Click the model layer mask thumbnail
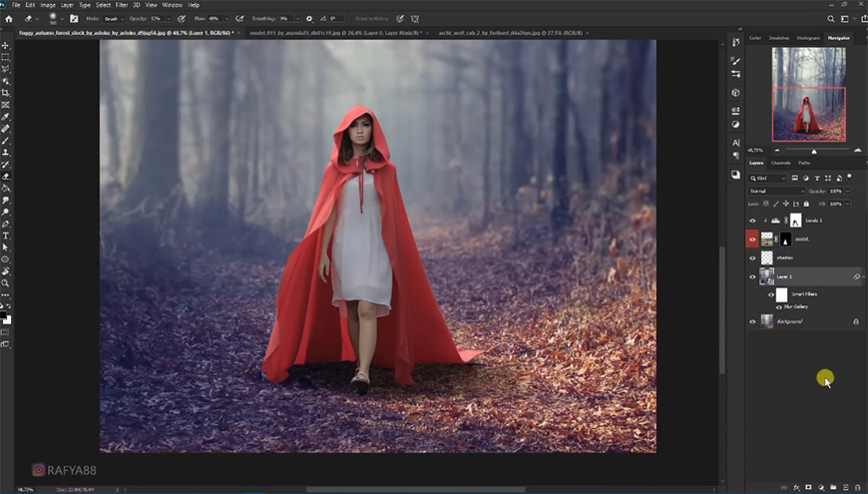This screenshot has height=494, width=868. coord(785,240)
